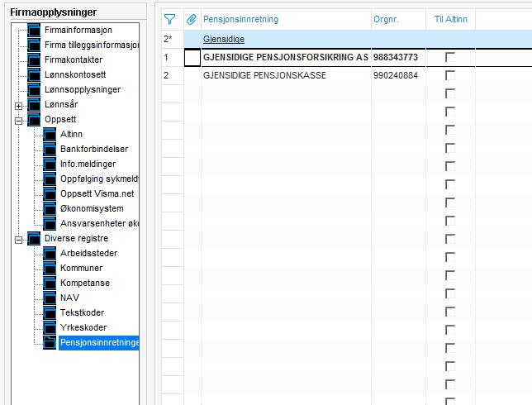Click folder icon beside Oppfølging sykmeldt

tap(50, 179)
